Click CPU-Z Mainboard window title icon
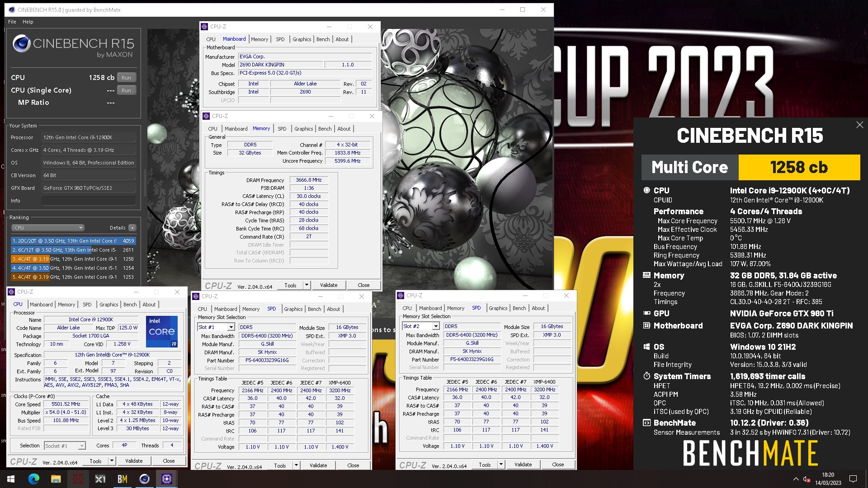This screenshot has height=488, width=868. pos(204,27)
